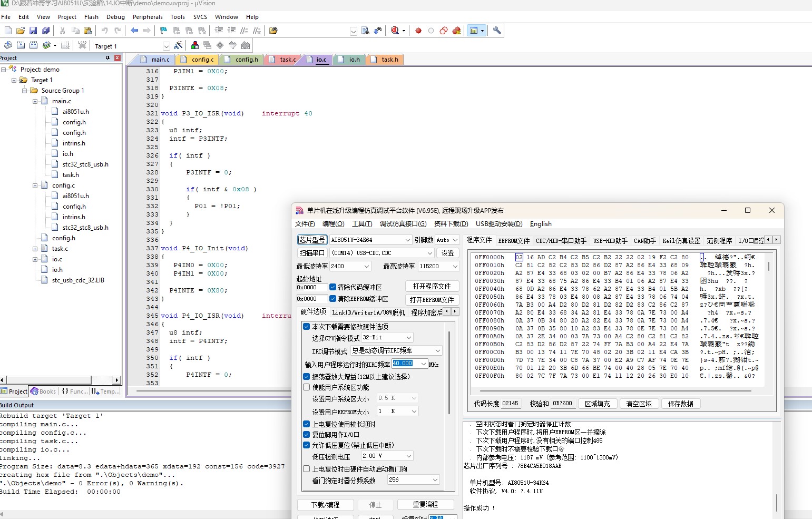Screen dimensions: 812x519
Task: Click the 区域填充 button
Action: point(597,404)
